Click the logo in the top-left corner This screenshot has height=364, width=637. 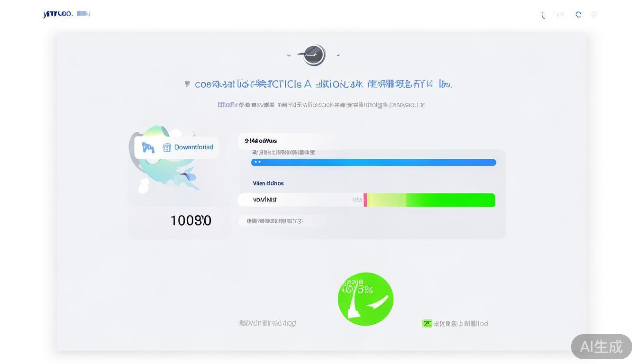pyautogui.click(x=58, y=14)
